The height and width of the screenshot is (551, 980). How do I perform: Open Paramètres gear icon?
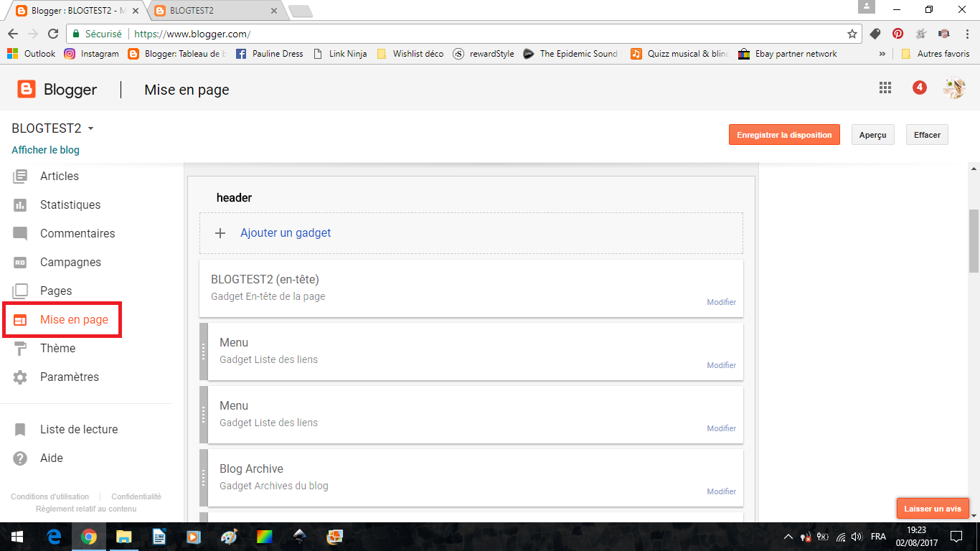[x=20, y=377]
